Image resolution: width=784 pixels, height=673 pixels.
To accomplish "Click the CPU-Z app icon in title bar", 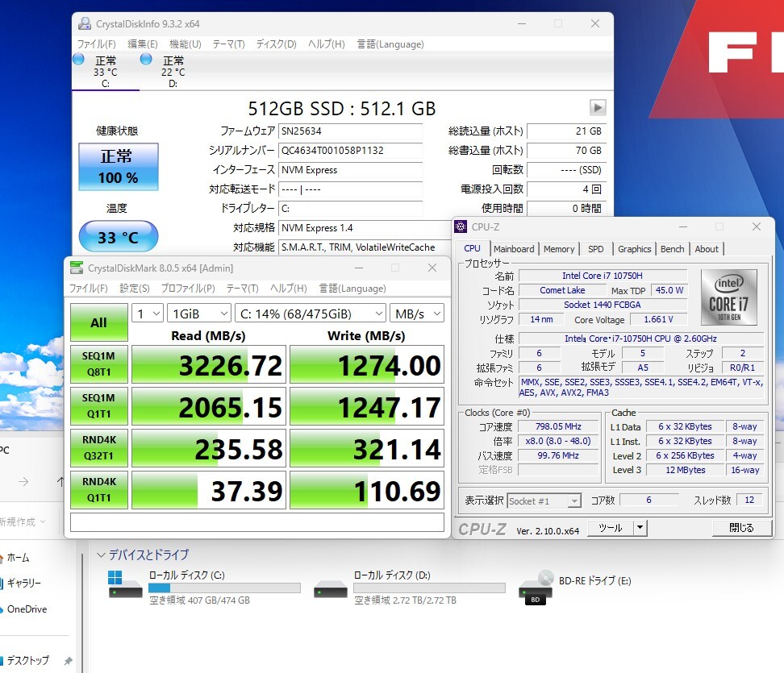I will tap(461, 226).
